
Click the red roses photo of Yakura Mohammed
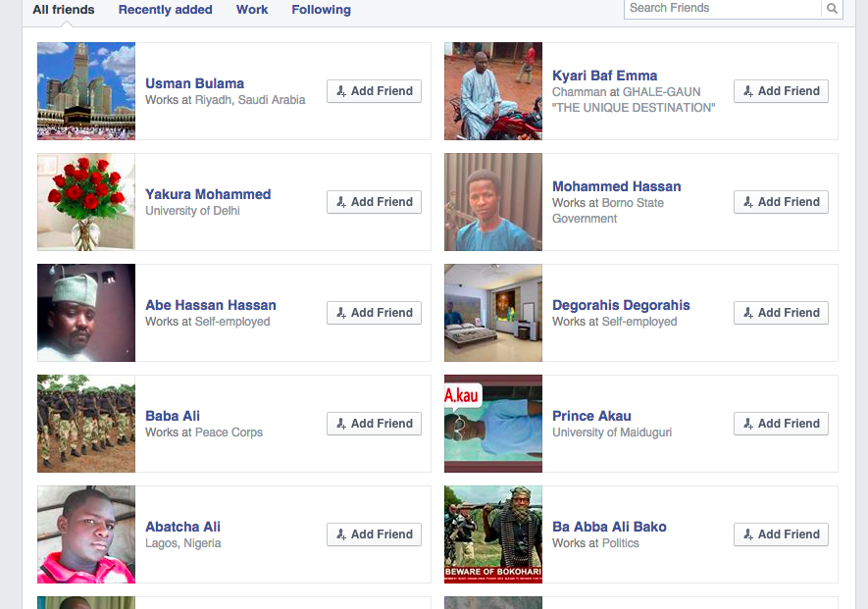tap(86, 202)
